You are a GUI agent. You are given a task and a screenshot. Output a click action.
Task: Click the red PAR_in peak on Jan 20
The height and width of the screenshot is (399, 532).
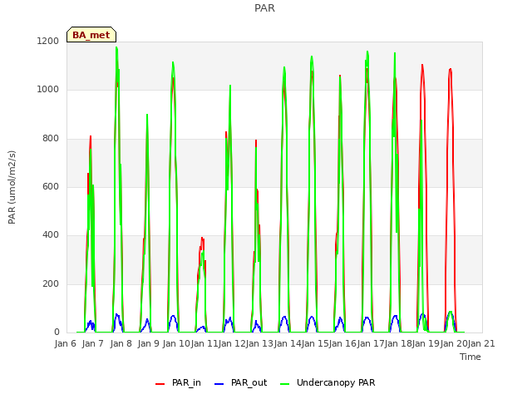[x=451, y=69]
